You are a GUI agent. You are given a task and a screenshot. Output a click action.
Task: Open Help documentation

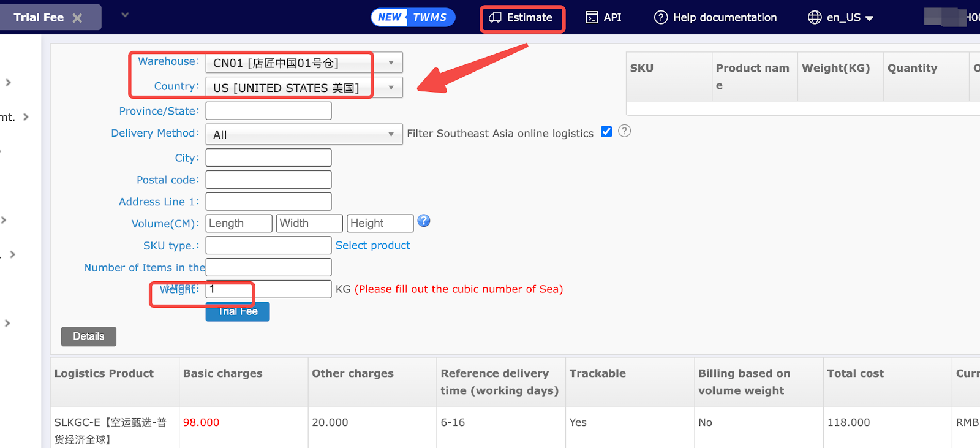[715, 18]
